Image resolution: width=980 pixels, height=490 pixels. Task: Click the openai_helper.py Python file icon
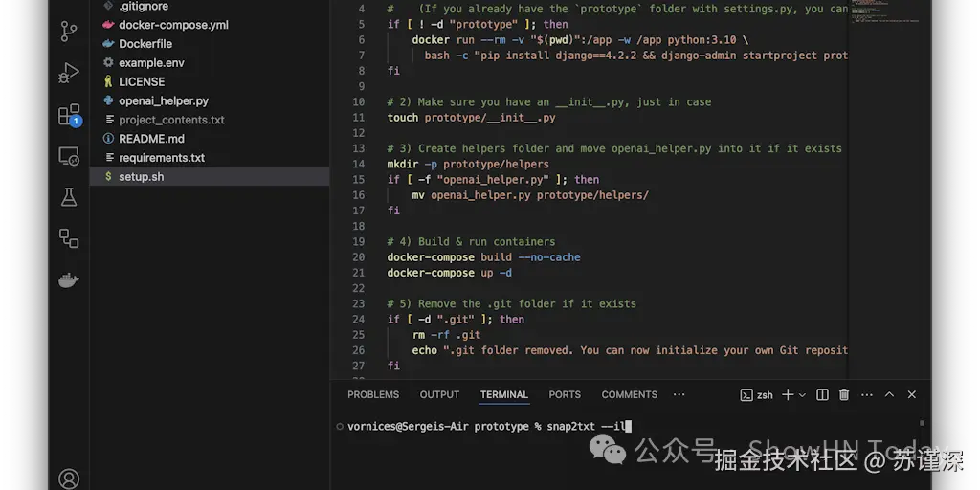109,100
